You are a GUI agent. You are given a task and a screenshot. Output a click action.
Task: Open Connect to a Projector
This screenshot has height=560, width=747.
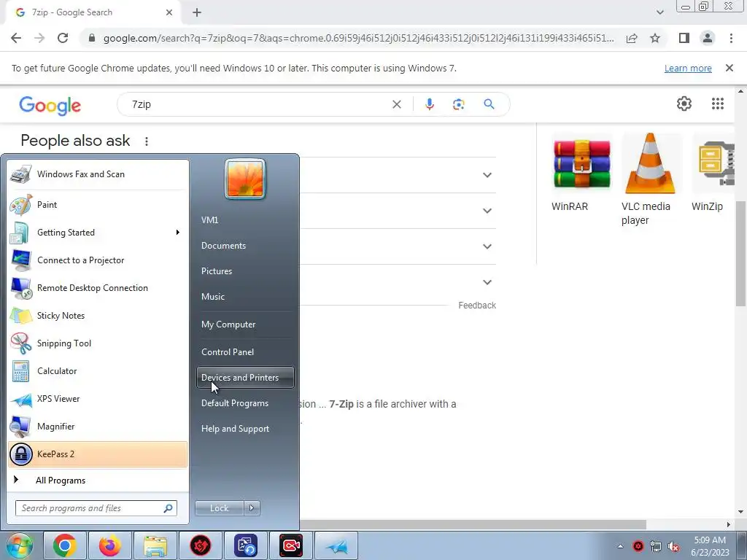pyautogui.click(x=98, y=260)
